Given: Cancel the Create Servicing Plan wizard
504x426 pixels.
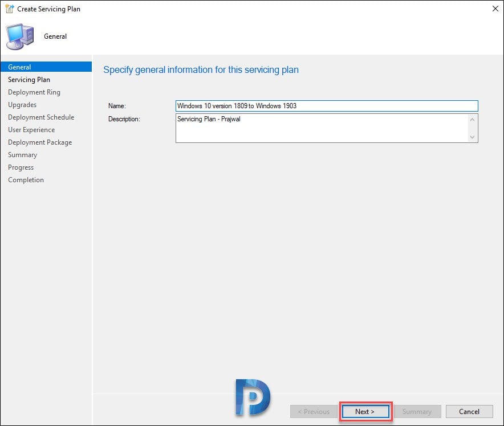Looking at the screenshot, I should point(469,412).
